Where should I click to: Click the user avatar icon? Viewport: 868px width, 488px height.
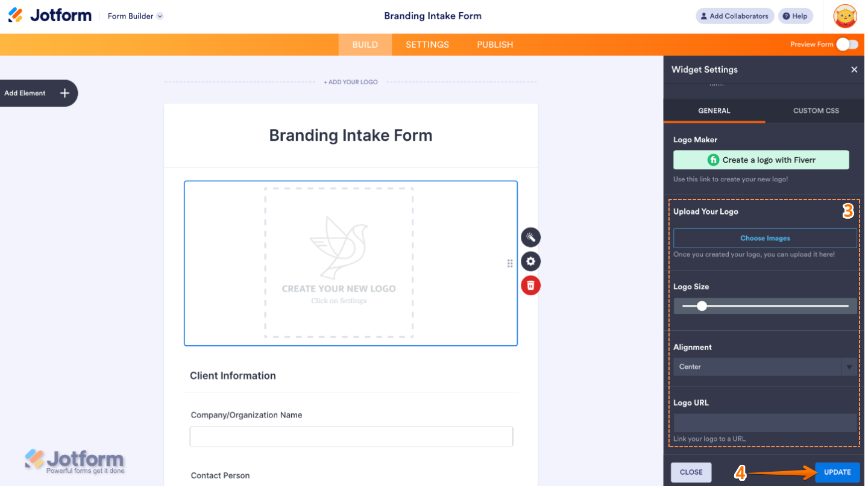coord(845,16)
